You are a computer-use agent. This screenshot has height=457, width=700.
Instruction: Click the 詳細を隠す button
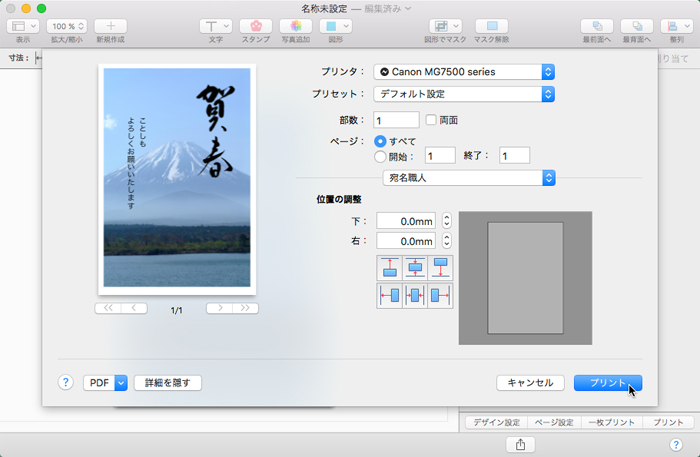click(x=168, y=382)
